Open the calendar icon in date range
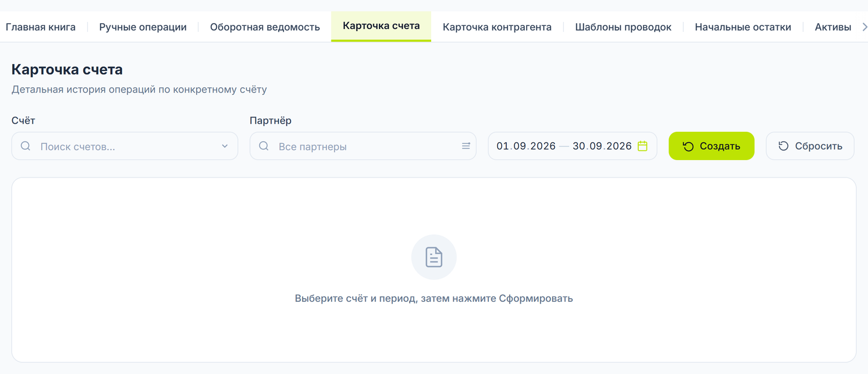Image resolution: width=868 pixels, height=374 pixels. [642, 146]
